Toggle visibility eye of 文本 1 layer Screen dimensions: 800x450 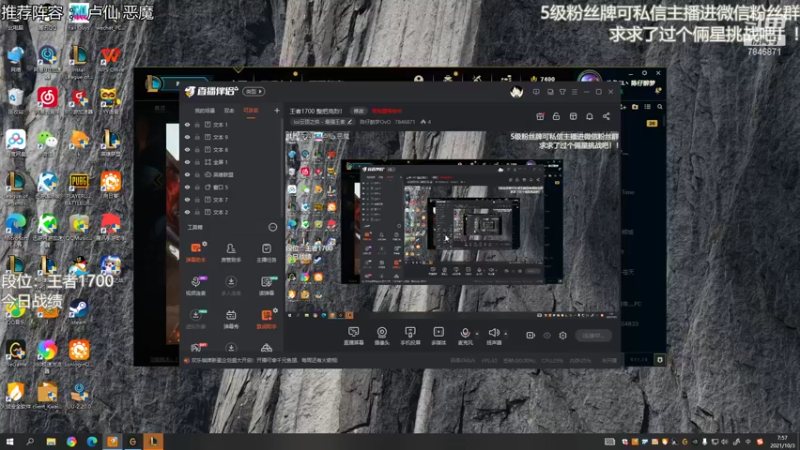(x=187, y=124)
